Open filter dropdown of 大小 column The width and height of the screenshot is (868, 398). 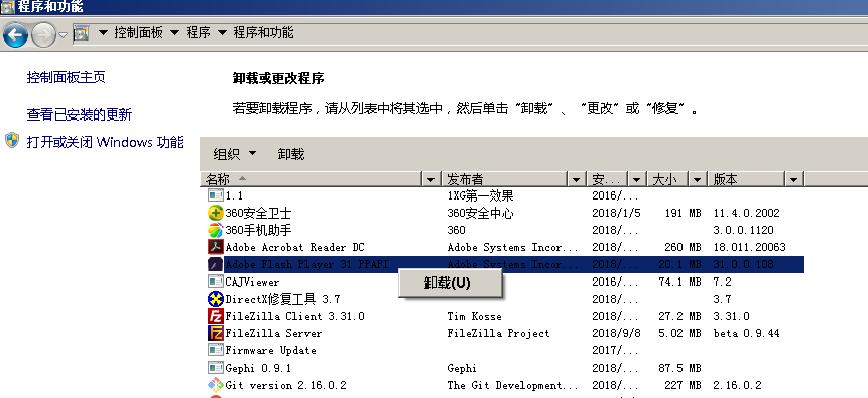click(x=698, y=179)
